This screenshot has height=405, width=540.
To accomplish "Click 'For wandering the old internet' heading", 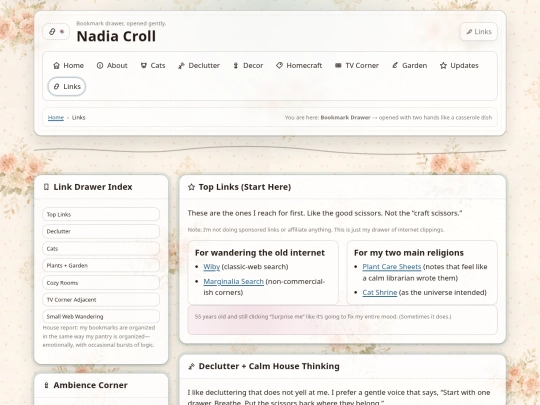I will [260, 253].
